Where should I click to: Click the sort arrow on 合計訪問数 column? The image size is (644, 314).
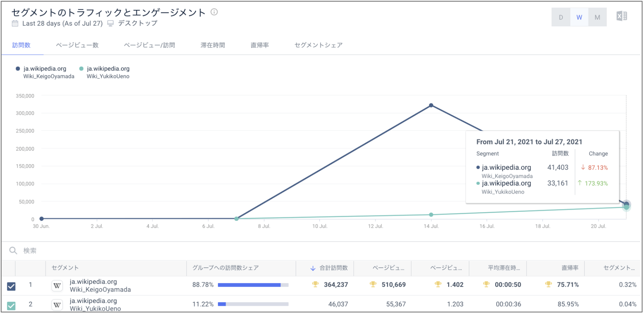(313, 268)
